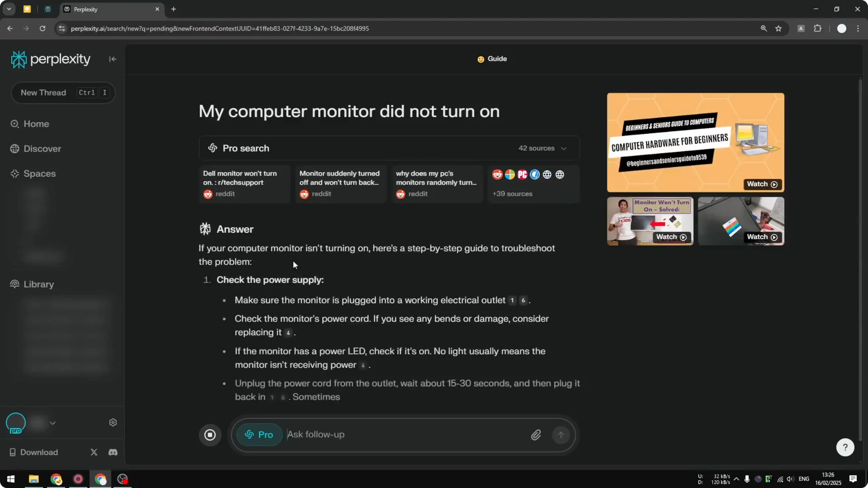Viewport: 868px width, 488px height.
Task: Open Chrome's browser menu (three dots)
Action: 859,28
